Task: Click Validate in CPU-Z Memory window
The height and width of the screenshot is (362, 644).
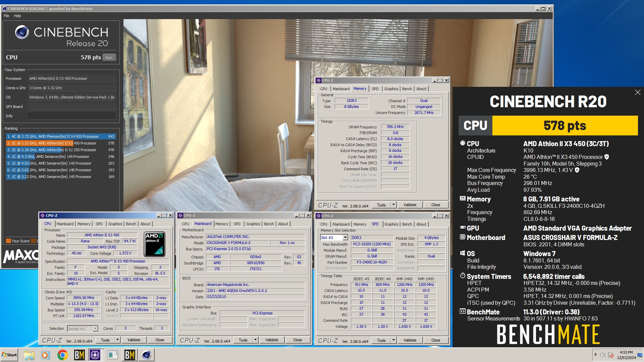Action: pyautogui.click(x=410, y=205)
